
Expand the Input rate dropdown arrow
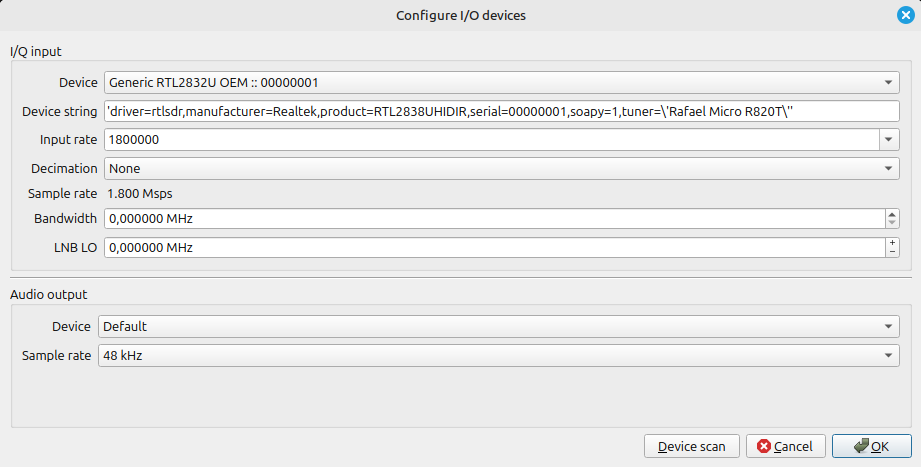889,140
